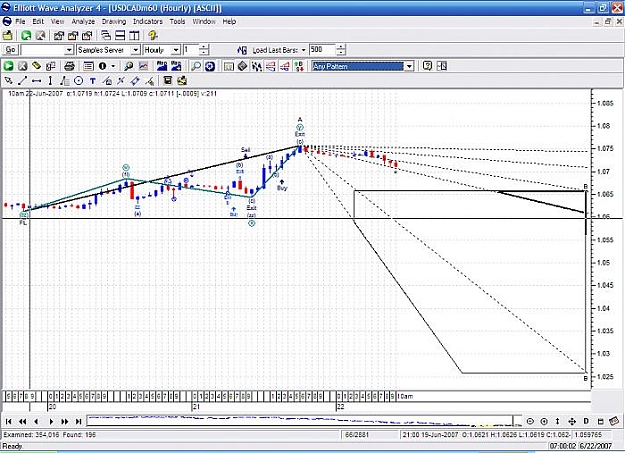Select the horizontal line drawing tool
Viewport: 625px width, 453px height.
(36, 81)
